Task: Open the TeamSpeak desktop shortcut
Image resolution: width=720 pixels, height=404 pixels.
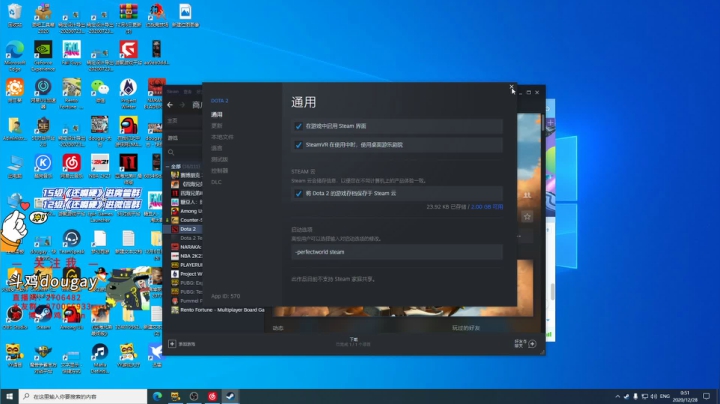Action: (72, 242)
